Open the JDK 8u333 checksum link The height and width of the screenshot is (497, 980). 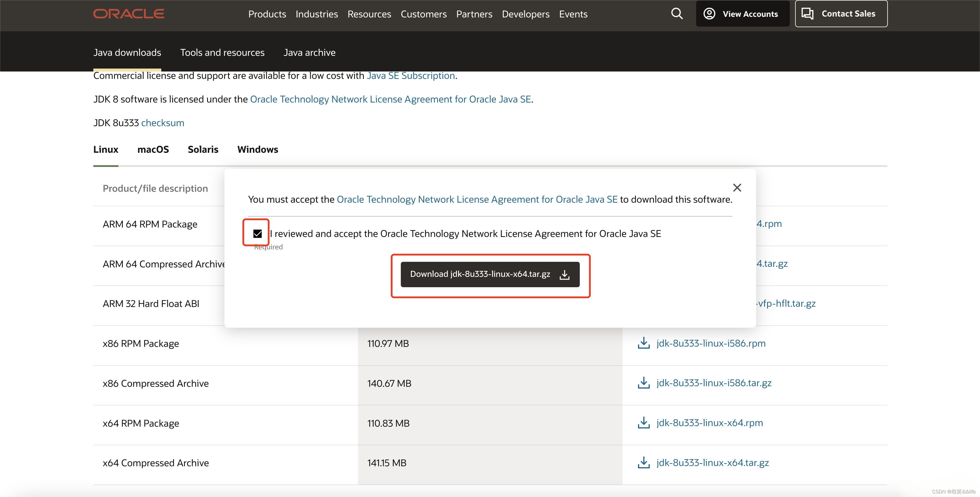[x=162, y=123]
